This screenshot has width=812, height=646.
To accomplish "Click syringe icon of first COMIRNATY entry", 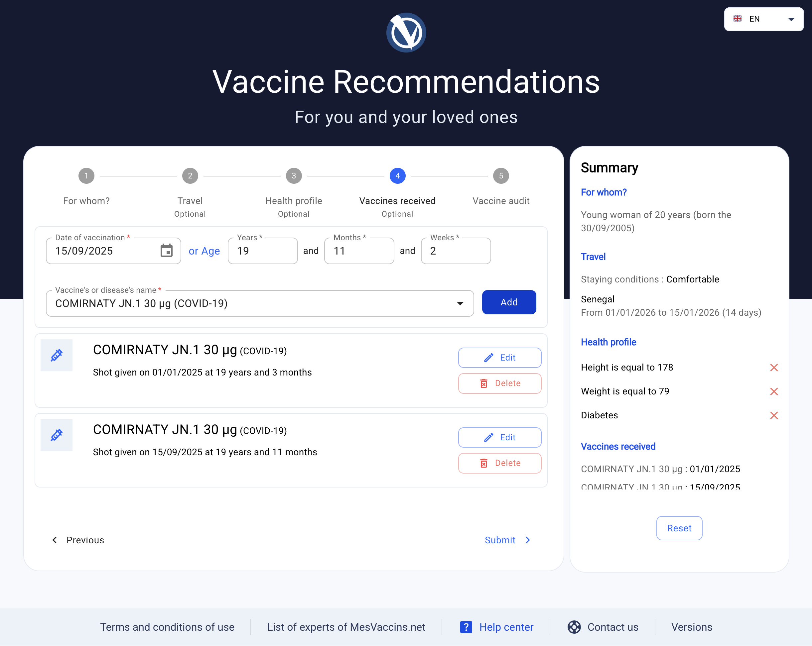I will pyautogui.click(x=57, y=355).
